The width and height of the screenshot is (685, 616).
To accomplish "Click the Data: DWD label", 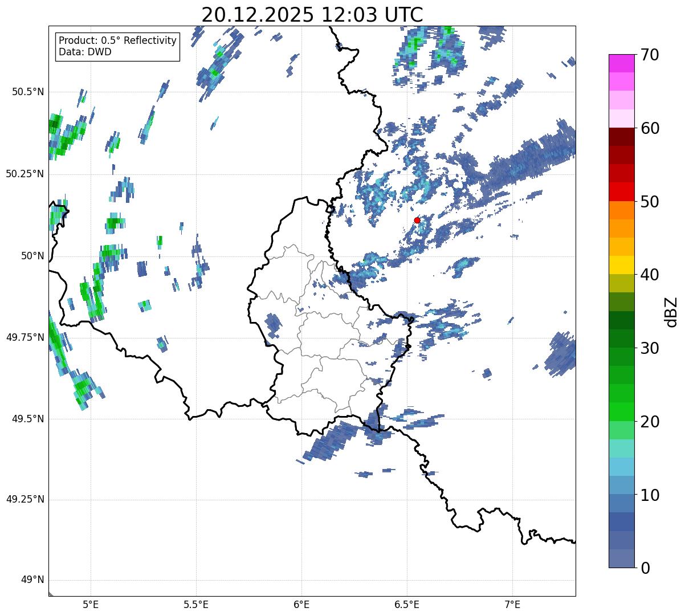I will (x=85, y=52).
